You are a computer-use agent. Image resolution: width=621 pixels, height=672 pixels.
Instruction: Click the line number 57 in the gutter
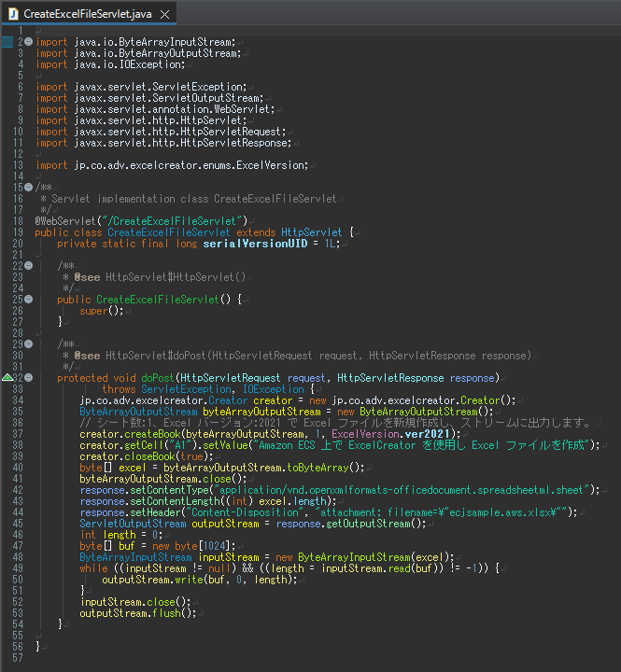coord(18,657)
